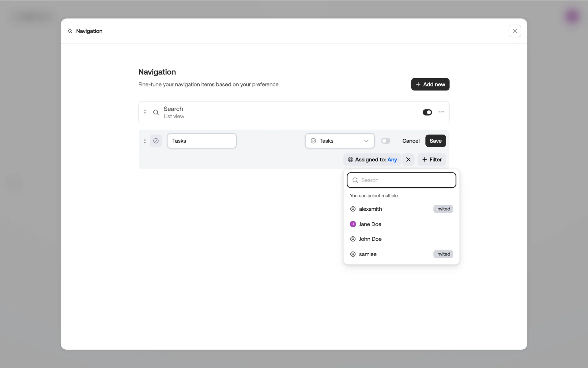Image resolution: width=588 pixels, height=368 pixels.
Task: Click the three-dot menu on the Search row
Action: point(441,112)
